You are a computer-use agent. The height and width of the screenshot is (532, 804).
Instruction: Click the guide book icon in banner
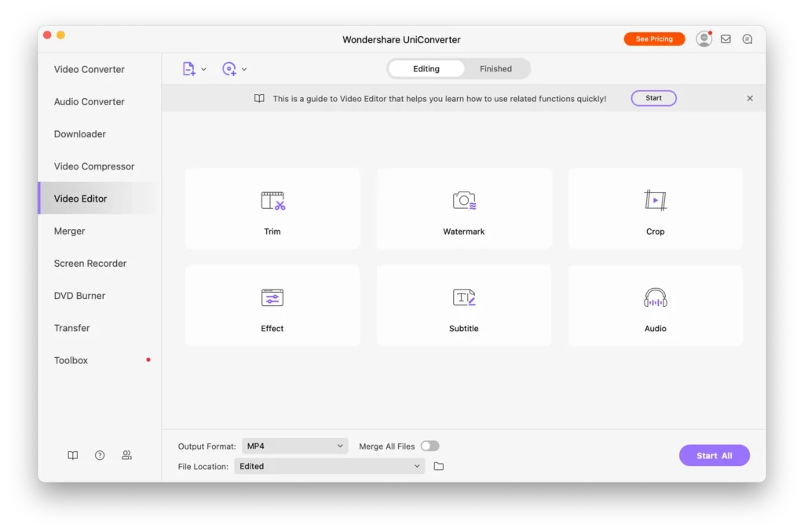pyautogui.click(x=259, y=98)
